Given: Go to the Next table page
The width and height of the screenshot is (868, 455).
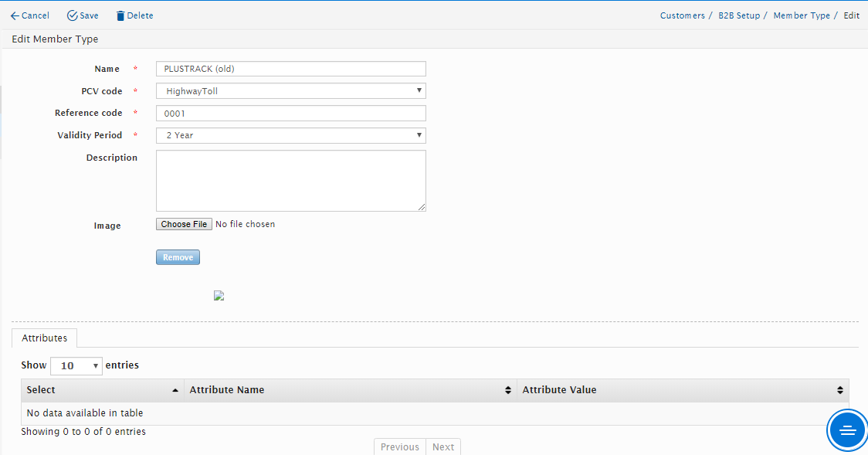Looking at the screenshot, I should coord(443,447).
